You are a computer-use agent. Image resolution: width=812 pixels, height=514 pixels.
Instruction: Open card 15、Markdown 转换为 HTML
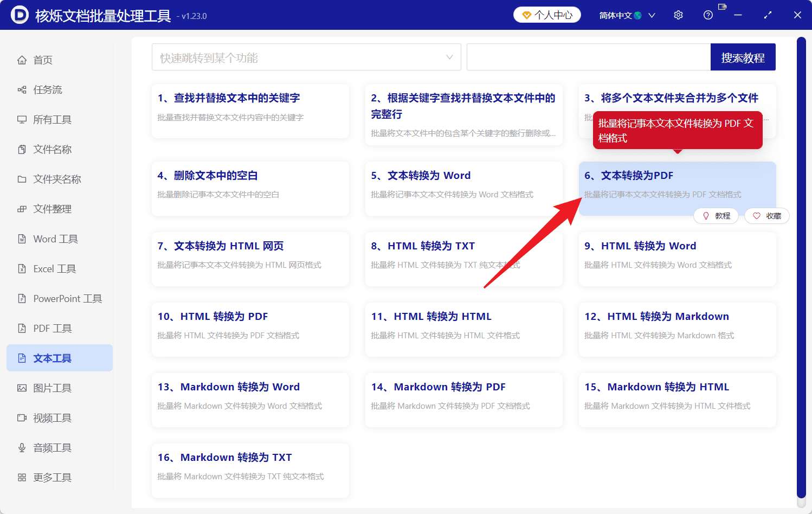[678, 400]
